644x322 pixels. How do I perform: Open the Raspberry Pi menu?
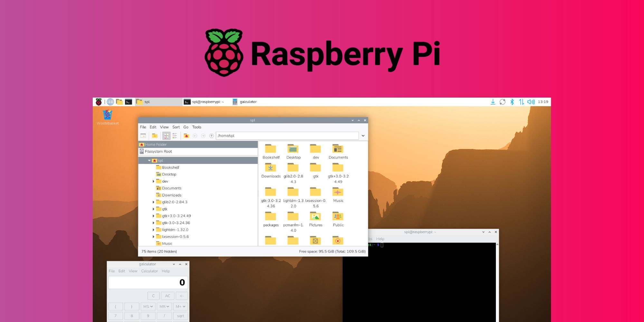[98, 102]
